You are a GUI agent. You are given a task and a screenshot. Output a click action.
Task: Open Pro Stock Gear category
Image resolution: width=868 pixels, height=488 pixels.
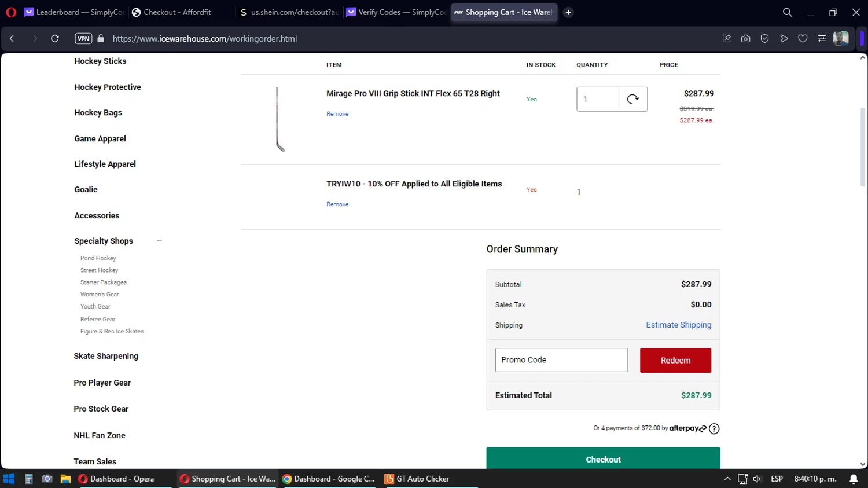click(x=101, y=409)
